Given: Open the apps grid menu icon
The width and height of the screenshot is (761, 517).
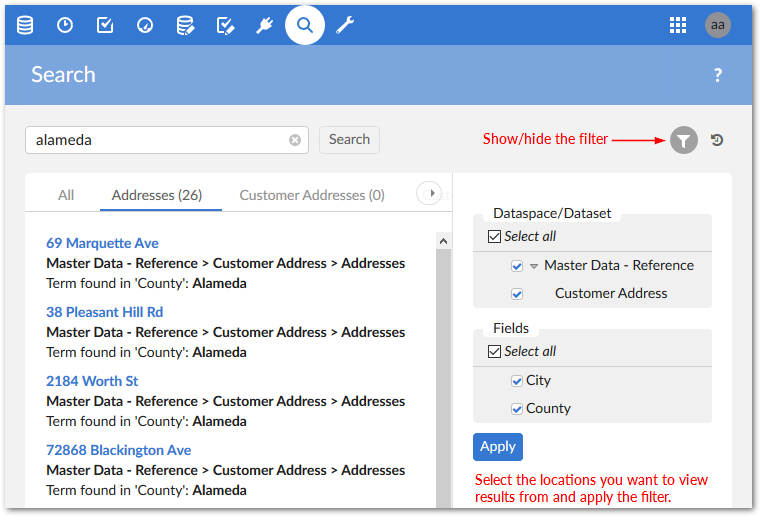Looking at the screenshot, I should pos(678,25).
